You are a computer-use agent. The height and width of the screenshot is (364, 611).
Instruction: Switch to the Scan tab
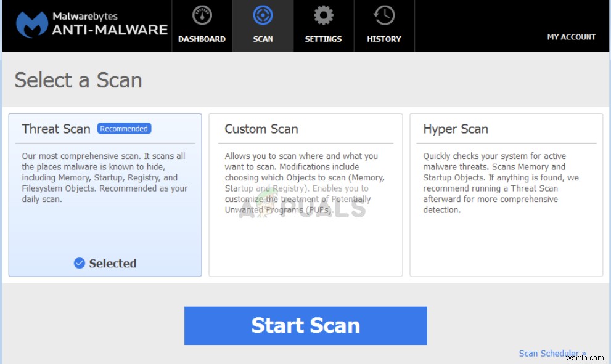point(263,26)
